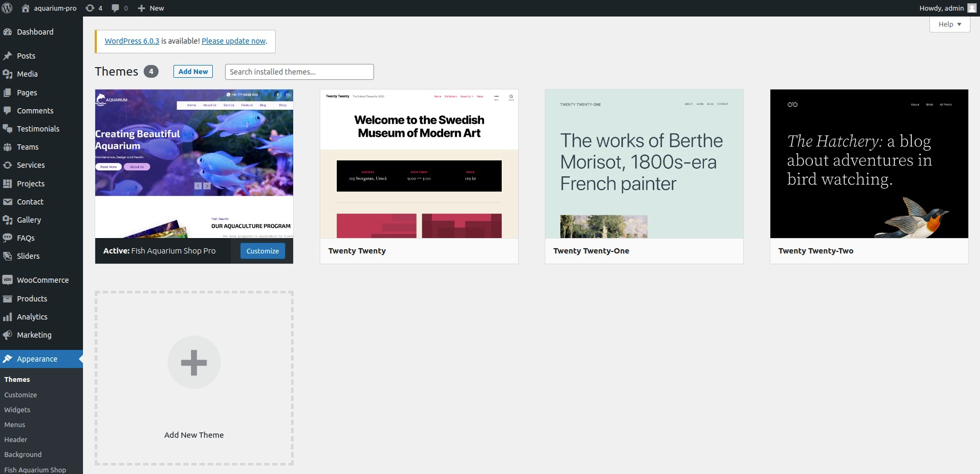
Task: Open the aquarium-pro site home icon
Action: click(x=26, y=8)
